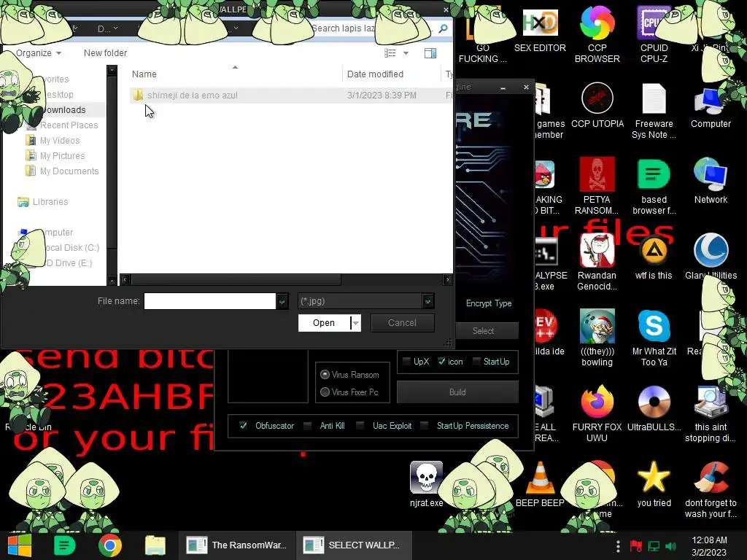Click the New folder button
Screen dimensions: 747x560
(x=105, y=52)
